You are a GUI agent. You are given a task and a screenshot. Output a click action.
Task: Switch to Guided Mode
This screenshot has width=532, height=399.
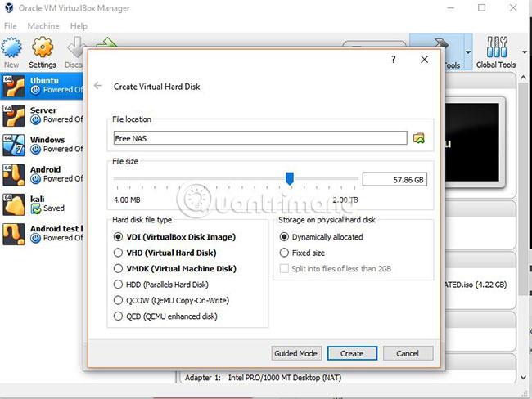point(295,353)
